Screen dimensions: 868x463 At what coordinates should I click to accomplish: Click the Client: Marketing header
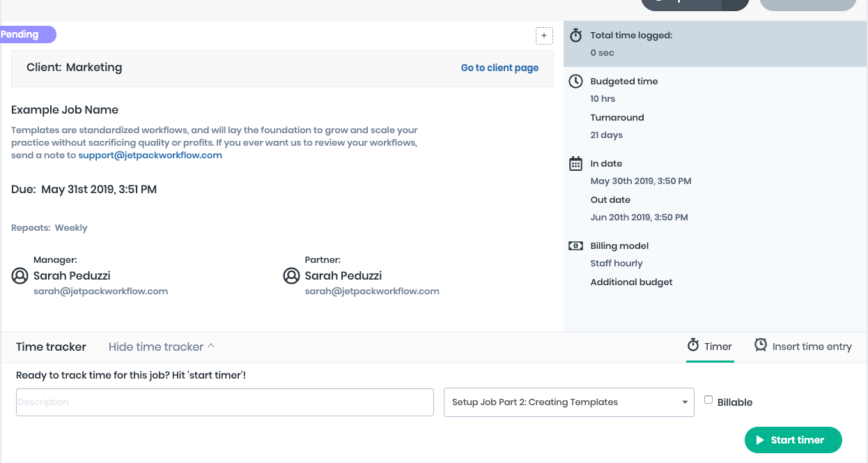point(75,68)
